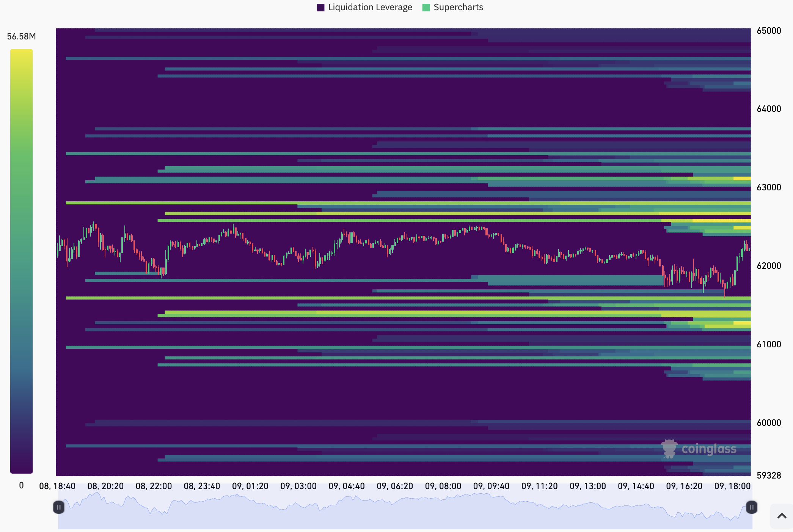Click the 62000 price axis label
This screenshot has height=532, width=793.
769,266
